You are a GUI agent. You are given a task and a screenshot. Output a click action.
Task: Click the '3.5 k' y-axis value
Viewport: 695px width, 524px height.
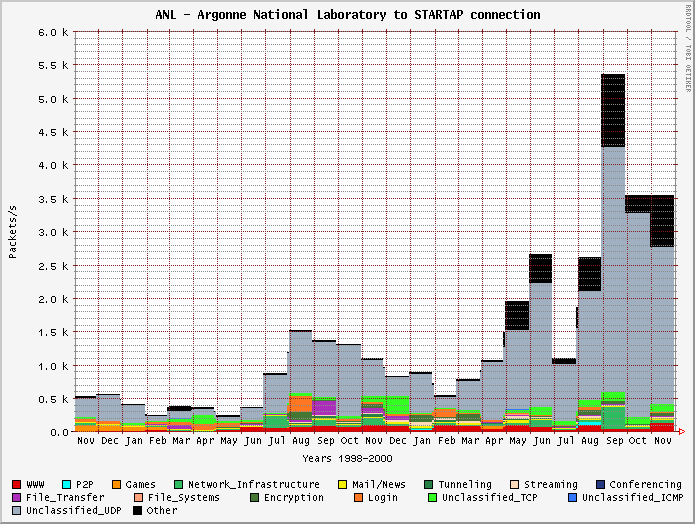tap(53, 199)
